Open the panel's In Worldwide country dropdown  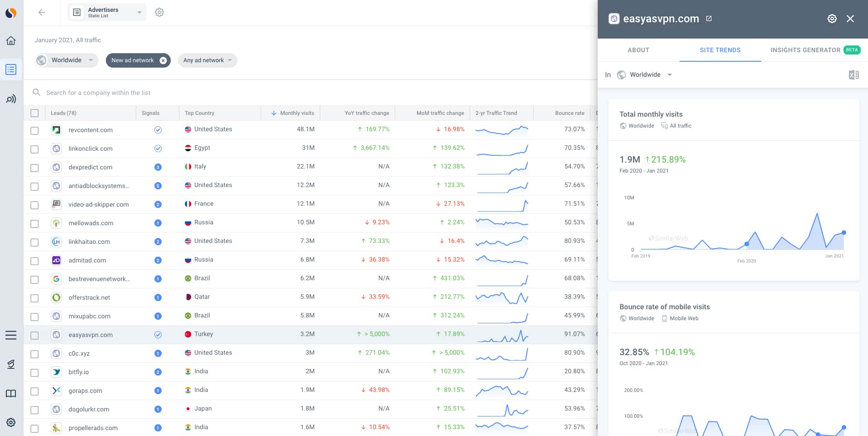(645, 74)
